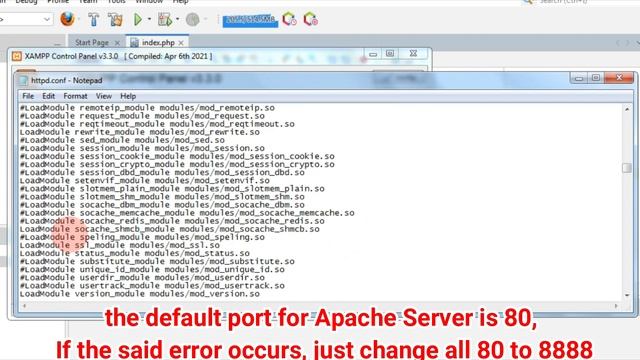Click the line loading socache_shmcb_module
The width and height of the screenshot is (640, 360).
[x=169, y=229]
